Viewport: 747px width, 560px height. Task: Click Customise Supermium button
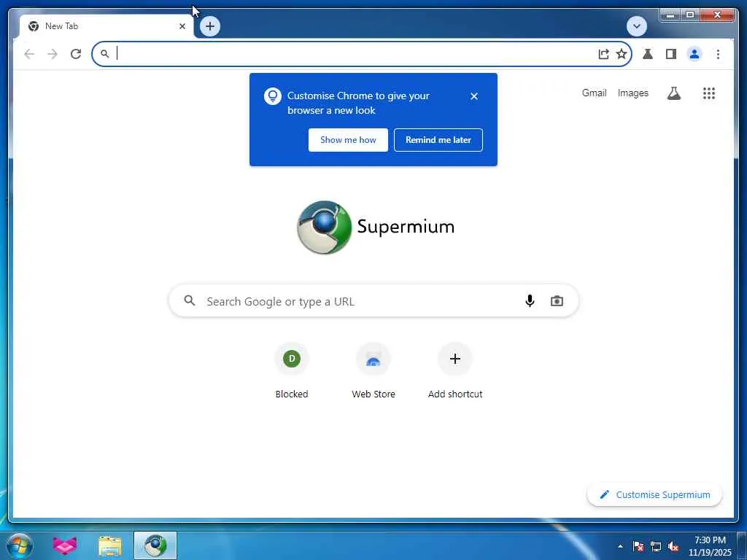654,495
